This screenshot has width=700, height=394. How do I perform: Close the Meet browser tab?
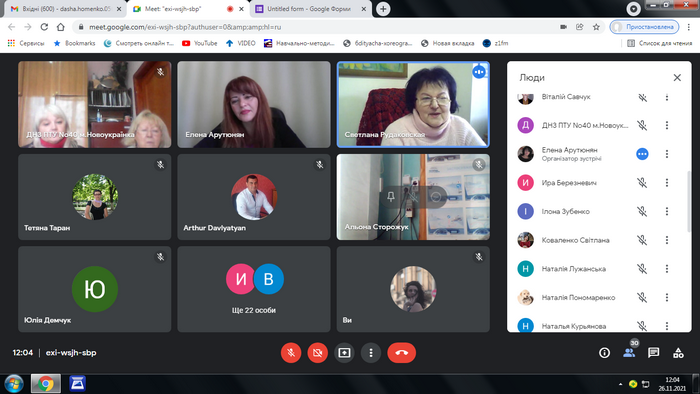(242, 9)
